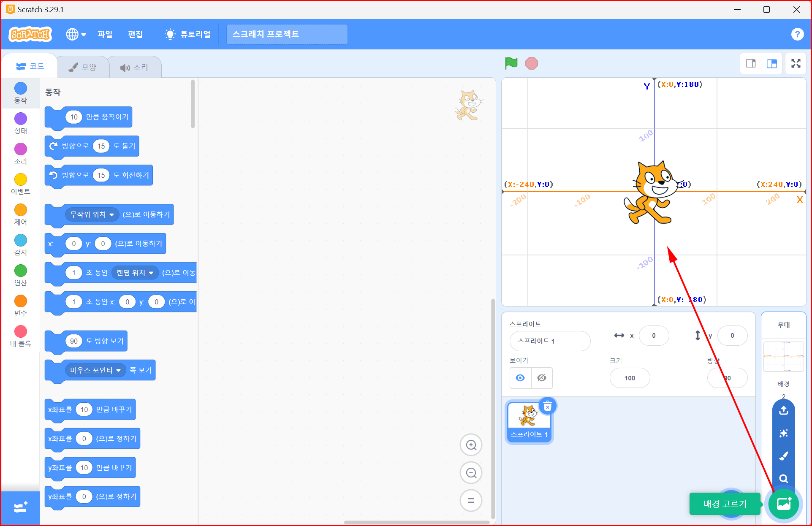Click the green flag to run

pyautogui.click(x=511, y=63)
